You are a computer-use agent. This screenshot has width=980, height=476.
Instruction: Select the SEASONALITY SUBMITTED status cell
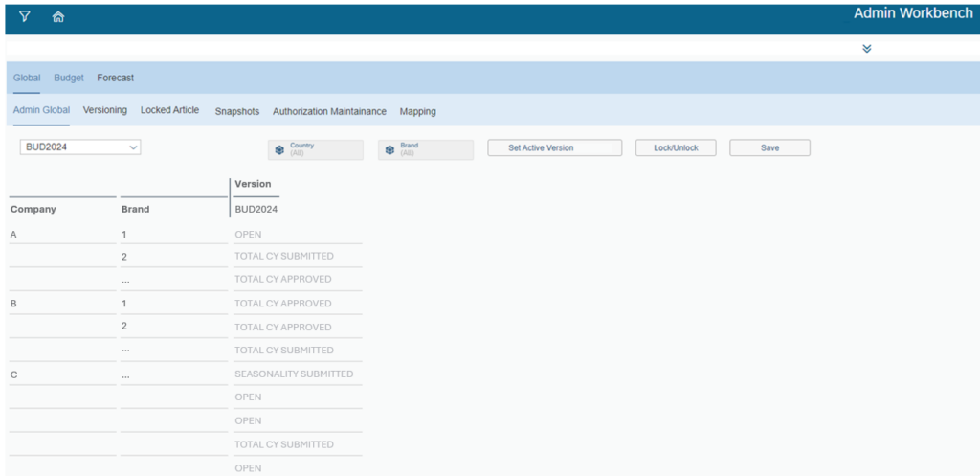[294, 374]
